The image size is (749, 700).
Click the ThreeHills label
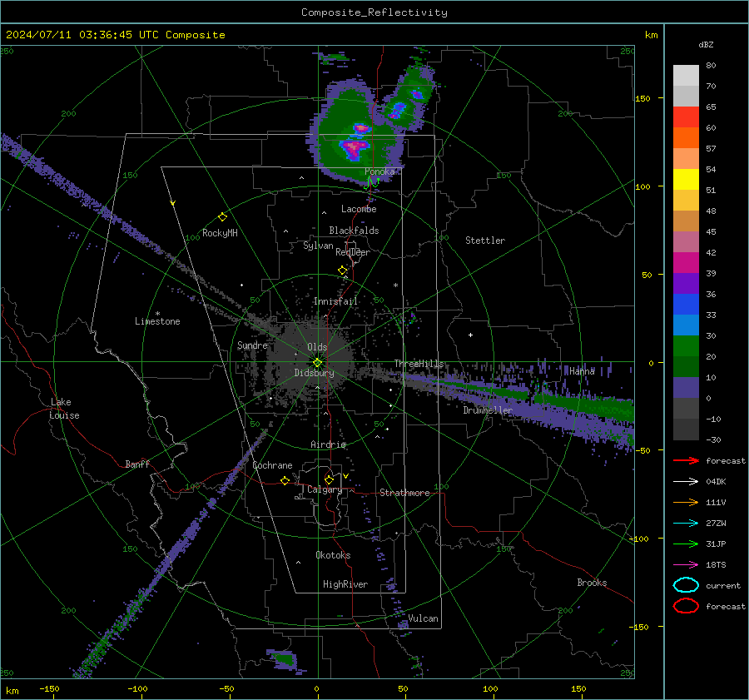tap(419, 364)
